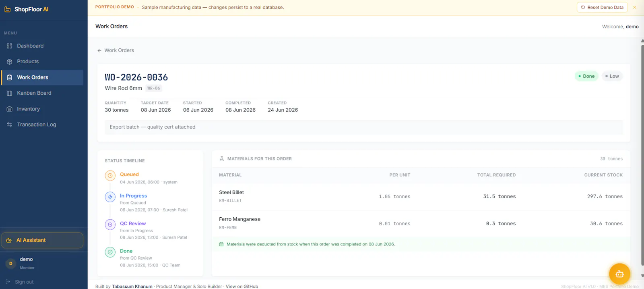Viewport: 644px width, 289px height.
Task: Click the WO-2026-0036 order title
Action: pos(136,77)
